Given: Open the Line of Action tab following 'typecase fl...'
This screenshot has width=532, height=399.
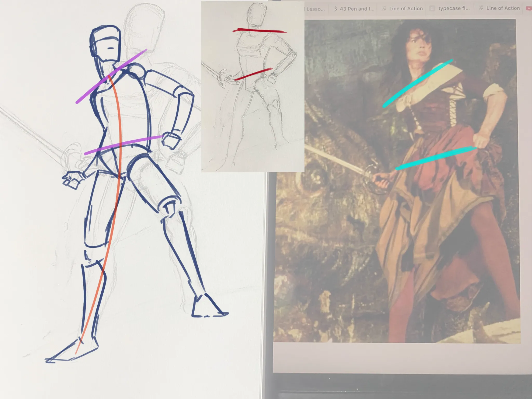Looking at the screenshot, I should [499, 8].
